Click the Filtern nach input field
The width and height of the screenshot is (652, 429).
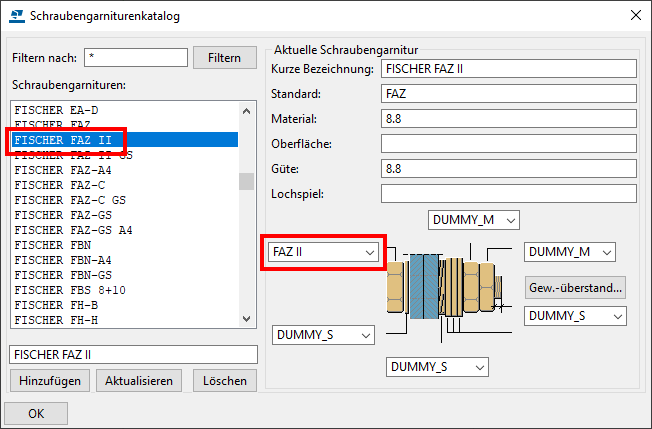(x=136, y=57)
